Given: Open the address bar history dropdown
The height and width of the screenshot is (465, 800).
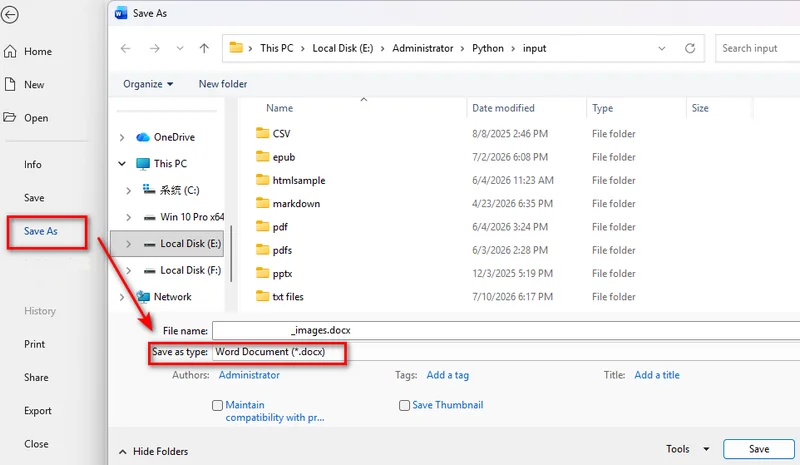Looking at the screenshot, I should pyautogui.click(x=662, y=48).
